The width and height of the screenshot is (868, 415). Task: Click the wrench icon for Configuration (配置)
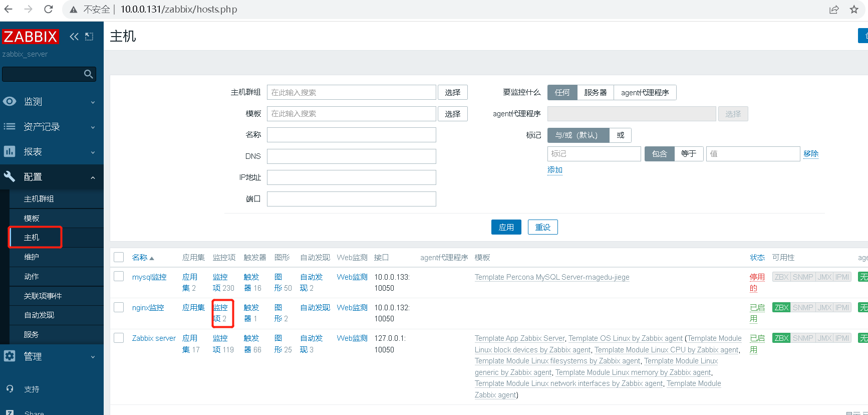10,176
